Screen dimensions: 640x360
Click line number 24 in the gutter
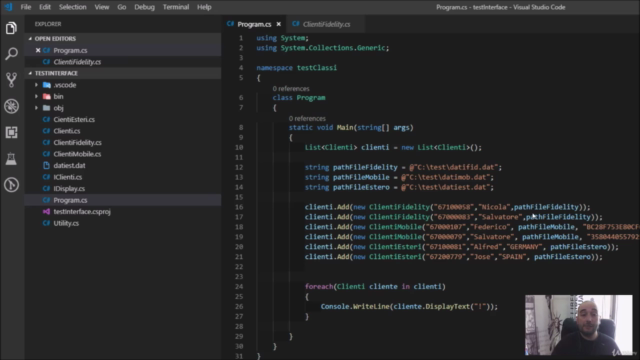tap(239, 287)
